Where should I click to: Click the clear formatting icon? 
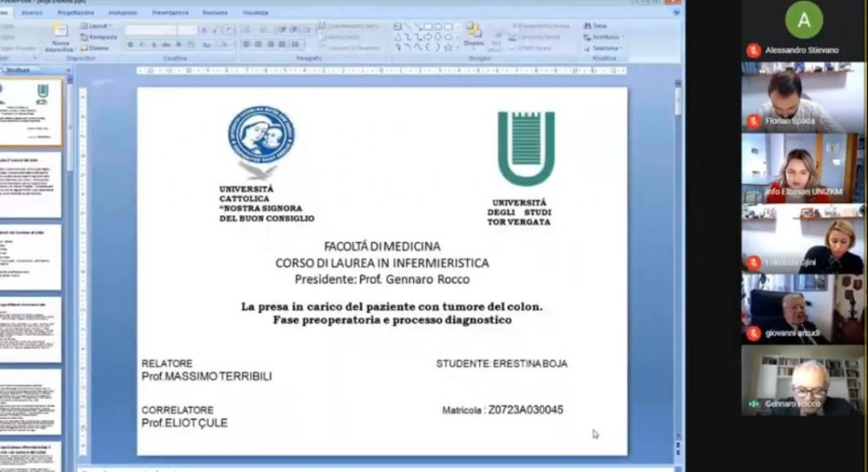click(x=228, y=29)
